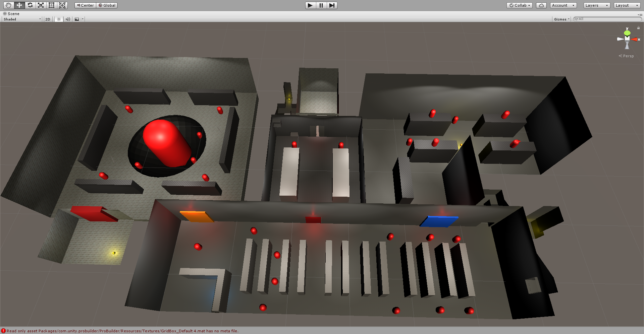
Task: Select the Rotate tool
Action: (30, 5)
